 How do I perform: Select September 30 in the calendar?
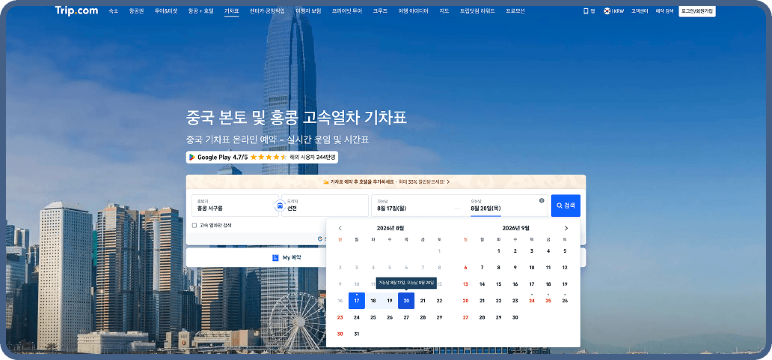coord(515,318)
